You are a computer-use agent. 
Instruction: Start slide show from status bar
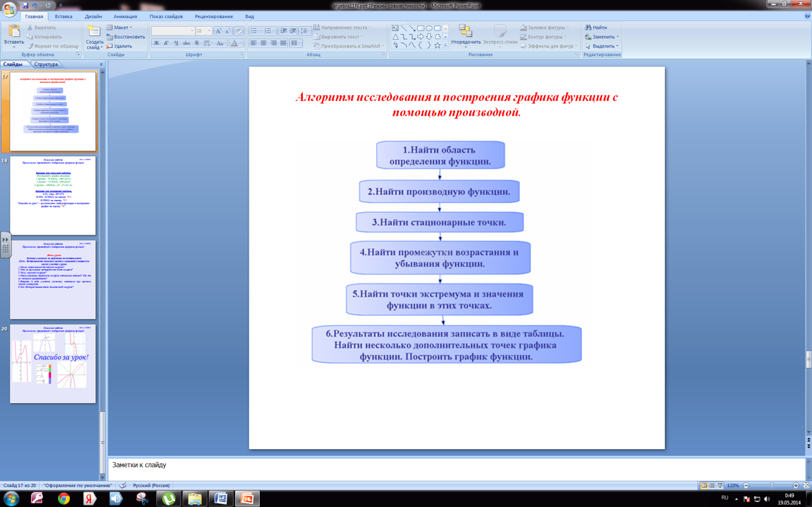[x=720, y=485]
